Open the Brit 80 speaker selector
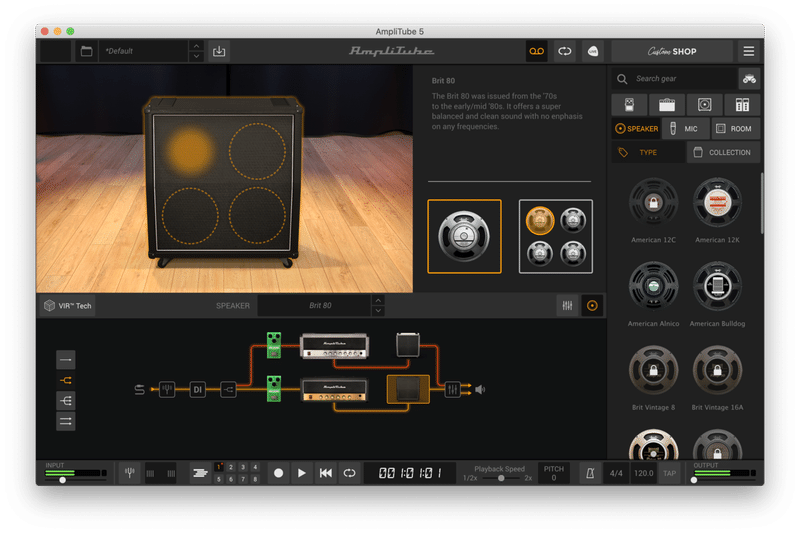This screenshot has height=533, width=800. [x=315, y=306]
